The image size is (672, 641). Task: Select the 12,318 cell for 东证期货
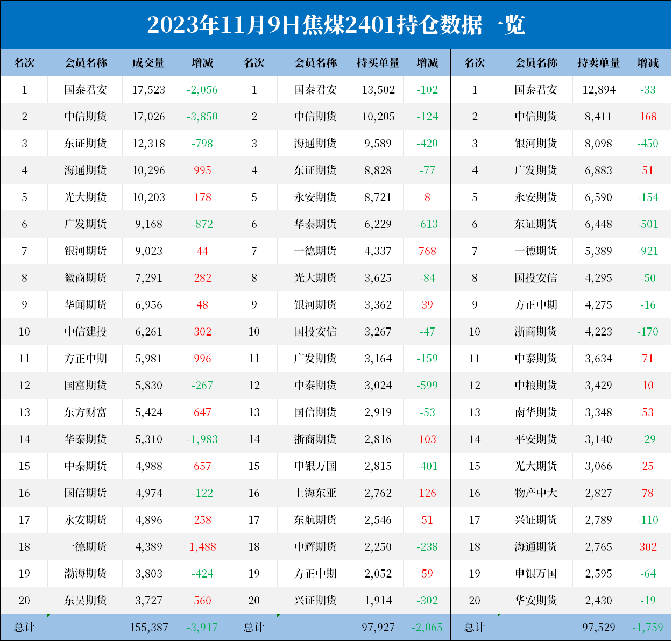(x=148, y=144)
